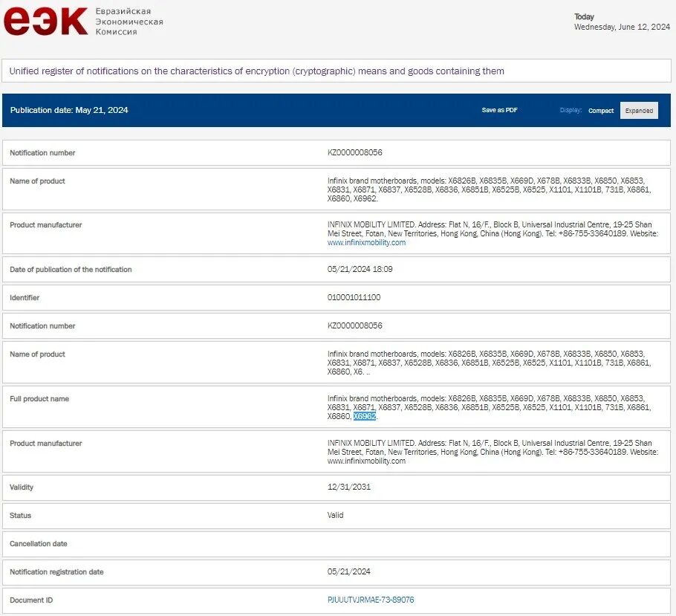Screen dimensions: 676x616
Task: Click the Identifier label
Action: [24, 298]
